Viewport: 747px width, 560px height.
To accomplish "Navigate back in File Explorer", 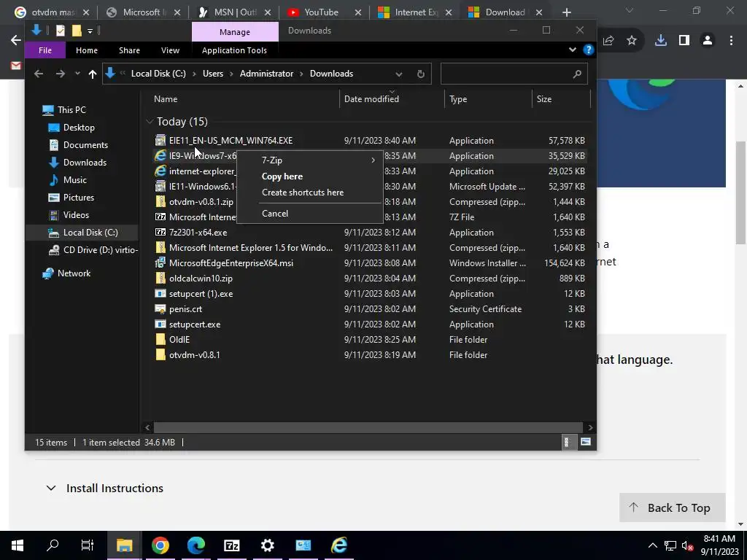I will (39, 74).
